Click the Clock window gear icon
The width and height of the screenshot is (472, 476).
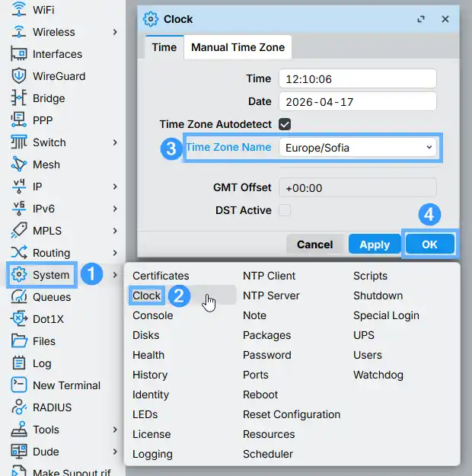[151, 19]
